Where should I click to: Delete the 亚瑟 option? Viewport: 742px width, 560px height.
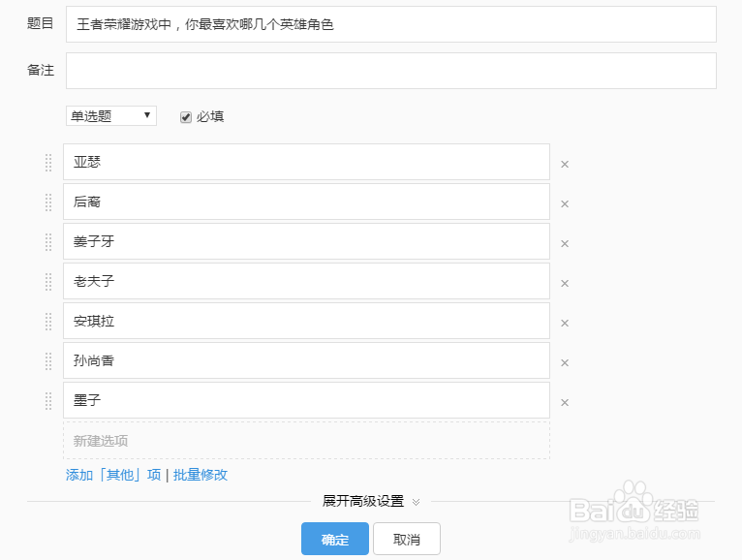point(565,165)
